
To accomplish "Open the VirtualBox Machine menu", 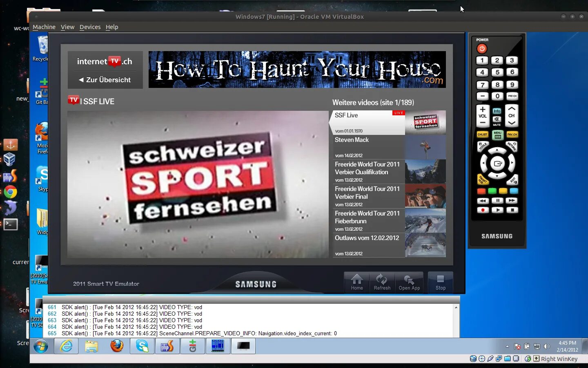I will coord(44,27).
